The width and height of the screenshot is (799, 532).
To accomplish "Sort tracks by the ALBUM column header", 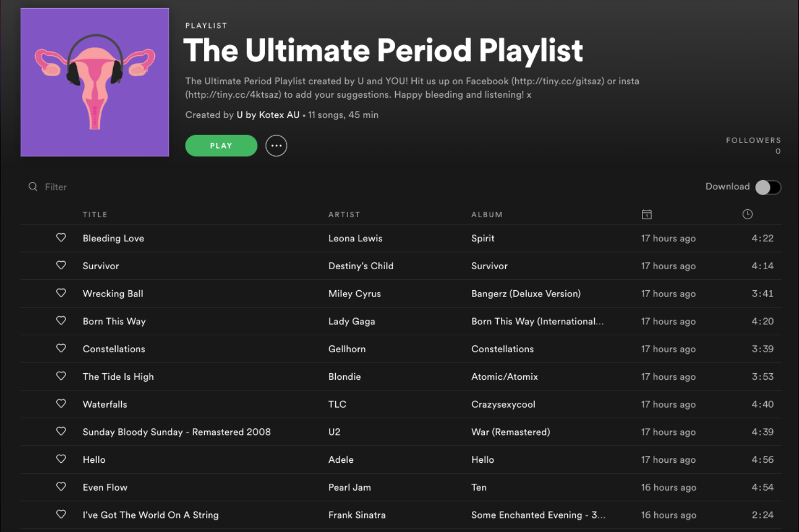I will 487,215.
